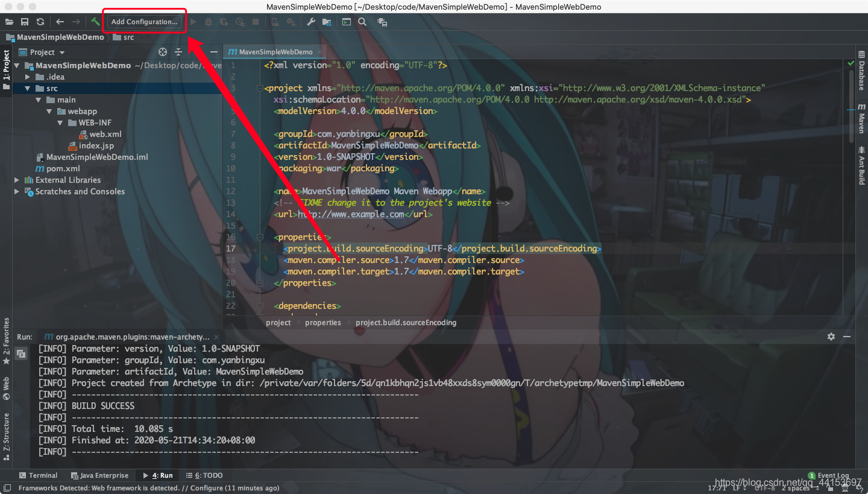Click the Run Anything console icon

[346, 22]
